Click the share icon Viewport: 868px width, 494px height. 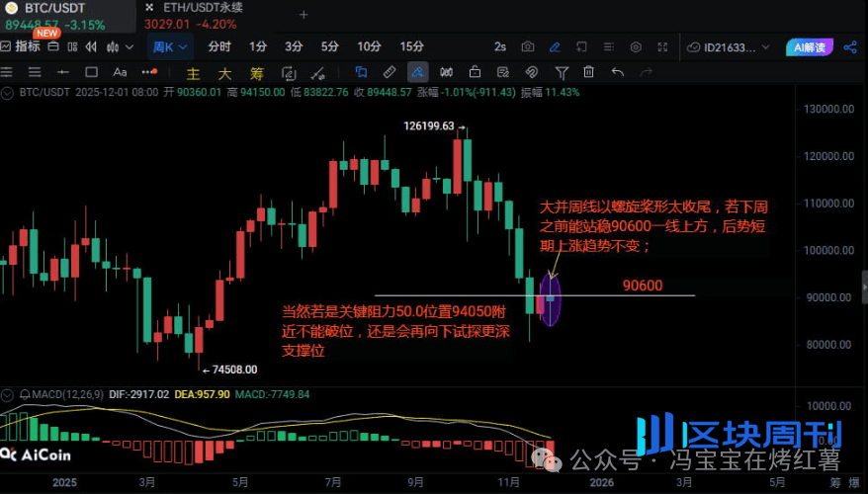(850, 47)
